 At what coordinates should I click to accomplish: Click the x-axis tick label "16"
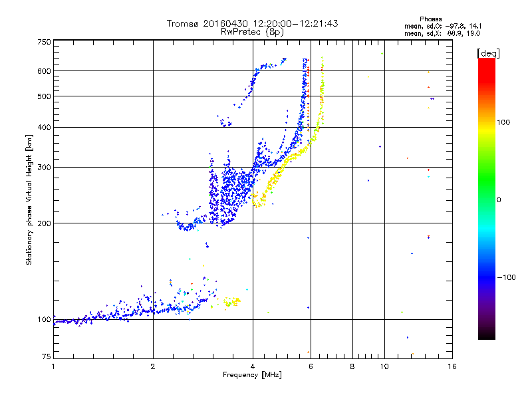pyautogui.click(x=452, y=366)
